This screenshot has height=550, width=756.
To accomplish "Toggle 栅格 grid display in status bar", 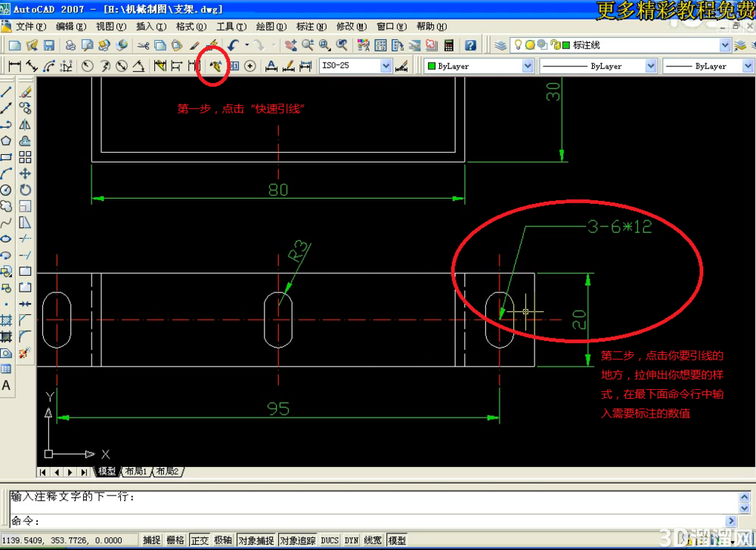I will (x=175, y=540).
